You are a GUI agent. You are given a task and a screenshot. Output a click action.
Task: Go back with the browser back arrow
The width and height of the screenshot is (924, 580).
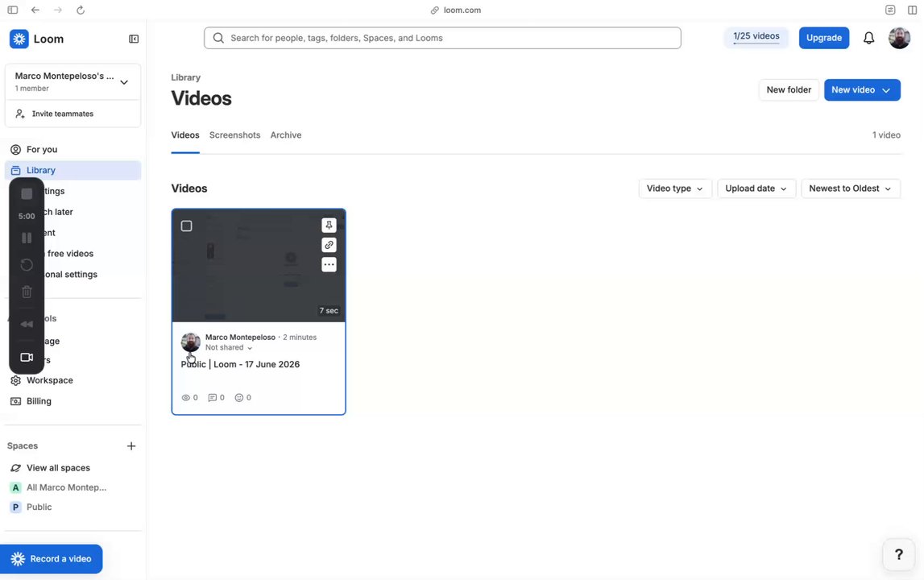(x=35, y=10)
